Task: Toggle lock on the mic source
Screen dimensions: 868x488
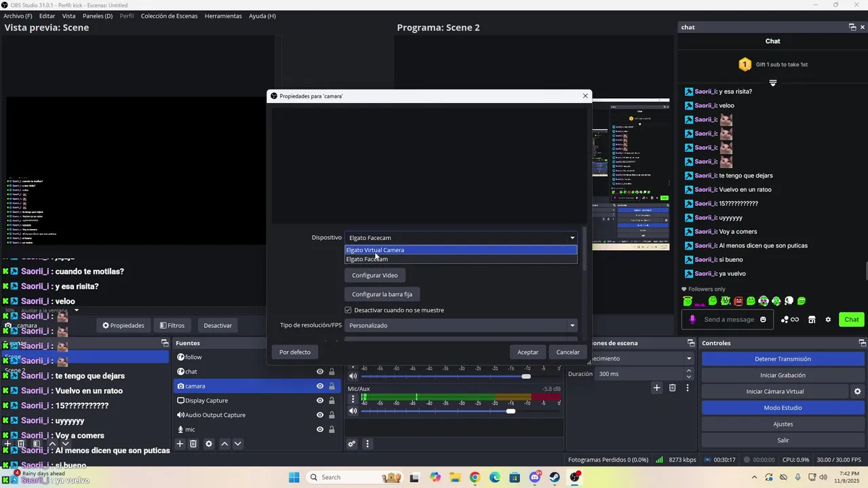Action: [332, 429]
